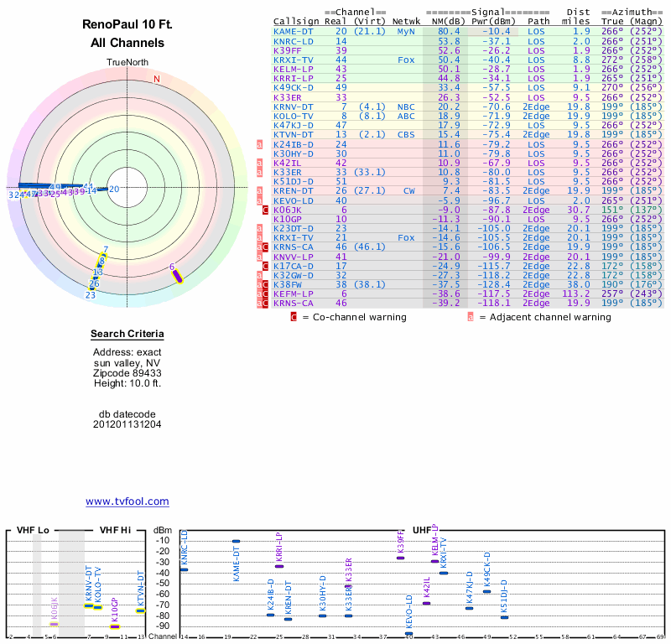Image resolution: width=671 pixels, height=644 pixels.
Task: Click the K10GP bar in VHF Hi chart
Action: point(115,626)
